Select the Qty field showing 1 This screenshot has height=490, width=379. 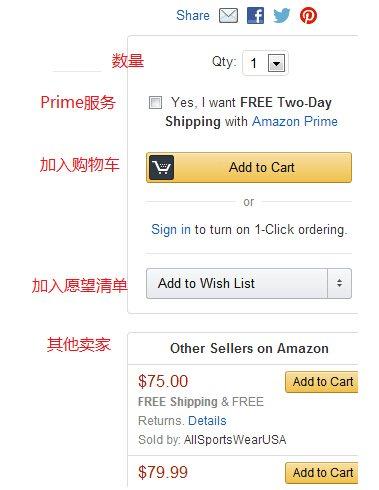pyautogui.click(x=265, y=63)
